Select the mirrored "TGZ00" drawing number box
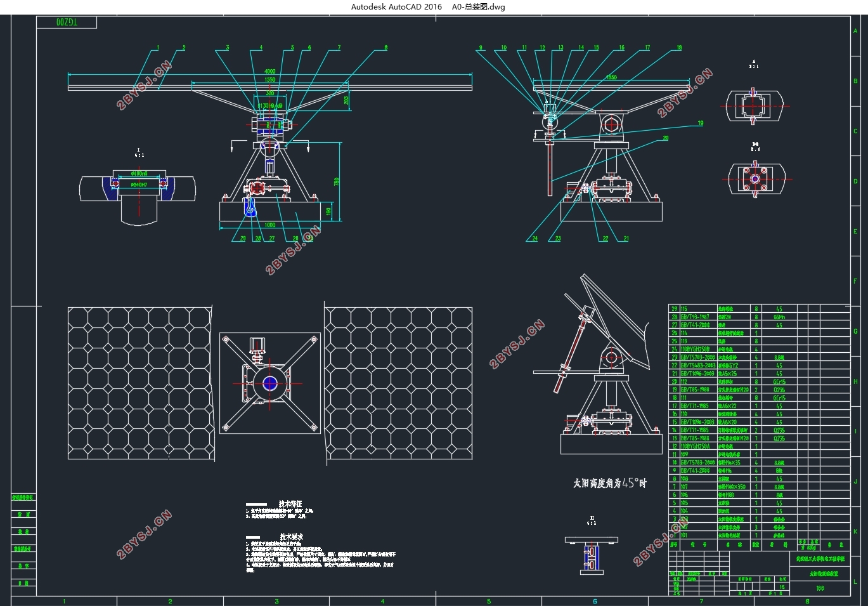The width and height of the screenshot is (868, 606). click(67, 22)
